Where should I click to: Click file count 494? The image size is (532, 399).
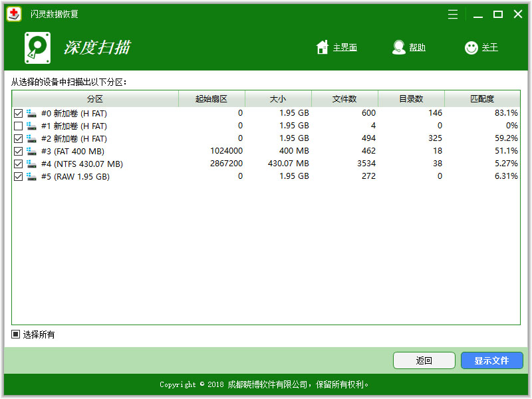[x=368, y=138]
